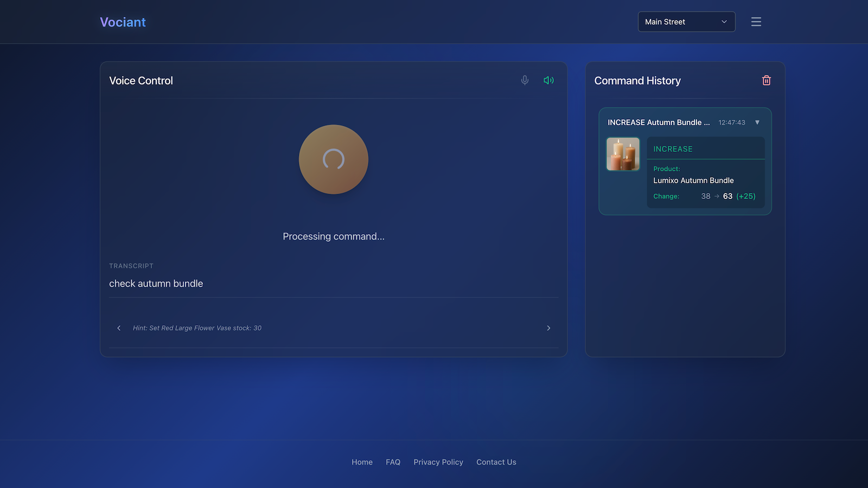Open the FAQ footer link
This screenshot has height=488, width=868.
click(393, 462)
